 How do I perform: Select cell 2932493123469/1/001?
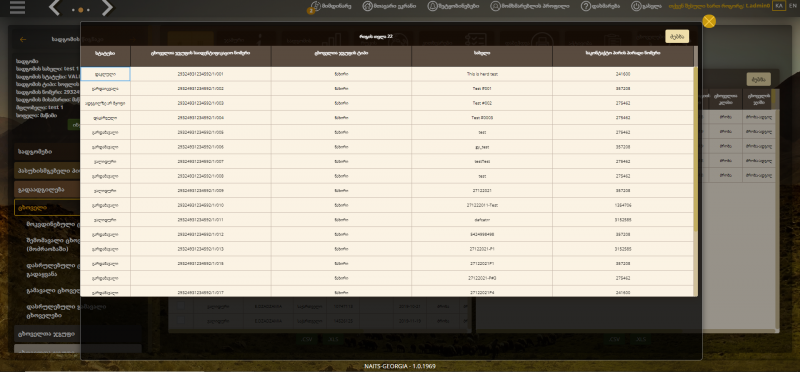tap(201, 74)
